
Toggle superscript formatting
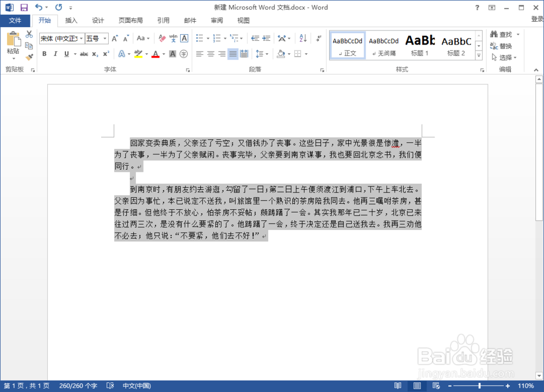tap(106, 54)
